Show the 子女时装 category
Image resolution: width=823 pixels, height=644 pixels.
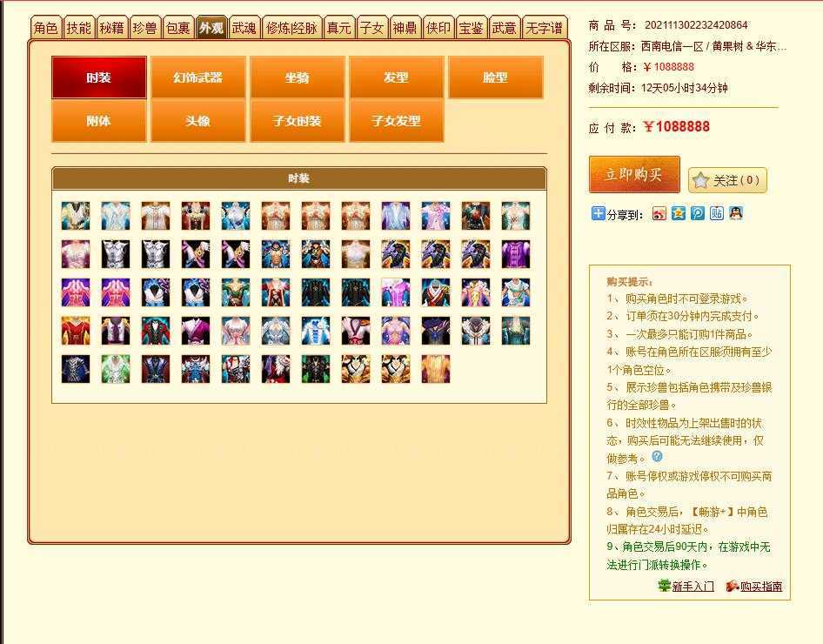297,121
